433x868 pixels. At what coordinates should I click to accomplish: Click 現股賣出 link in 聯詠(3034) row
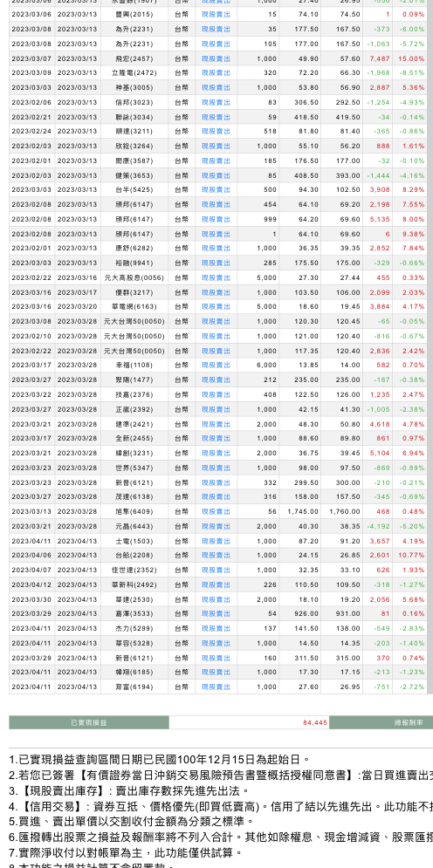(216, 117)
